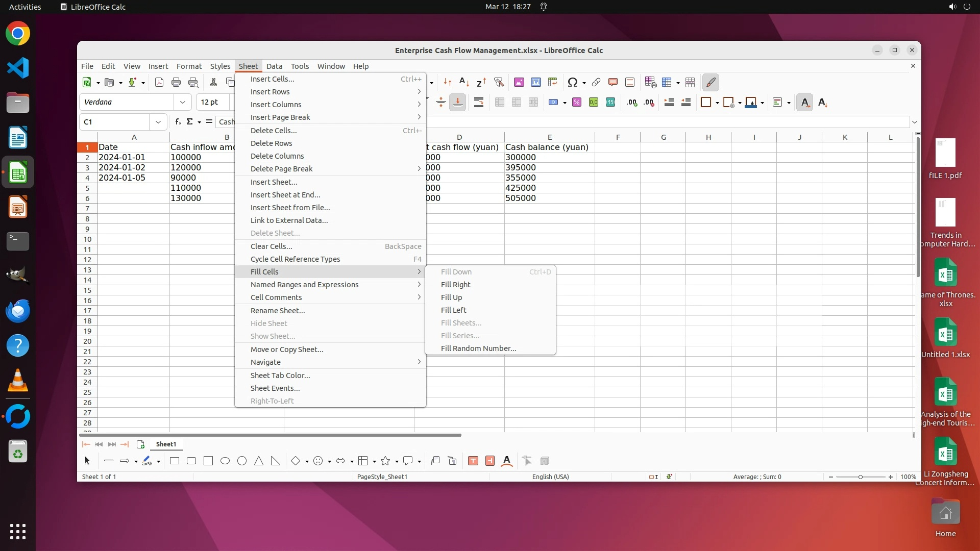
Task: Choose Fill Right from the submenu
Action: pos(455,285)
